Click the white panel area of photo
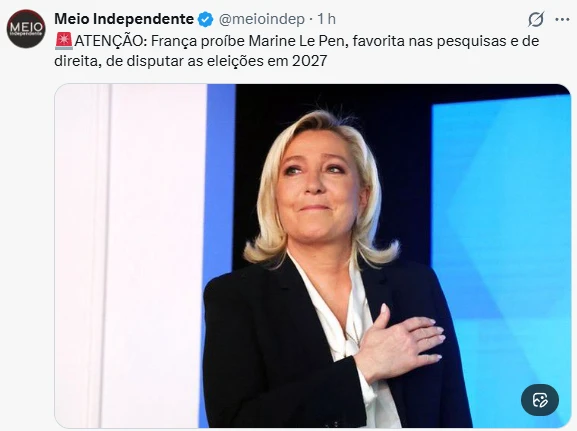The width and height of the screenshot is (577, 431). [x=131, y=256]
